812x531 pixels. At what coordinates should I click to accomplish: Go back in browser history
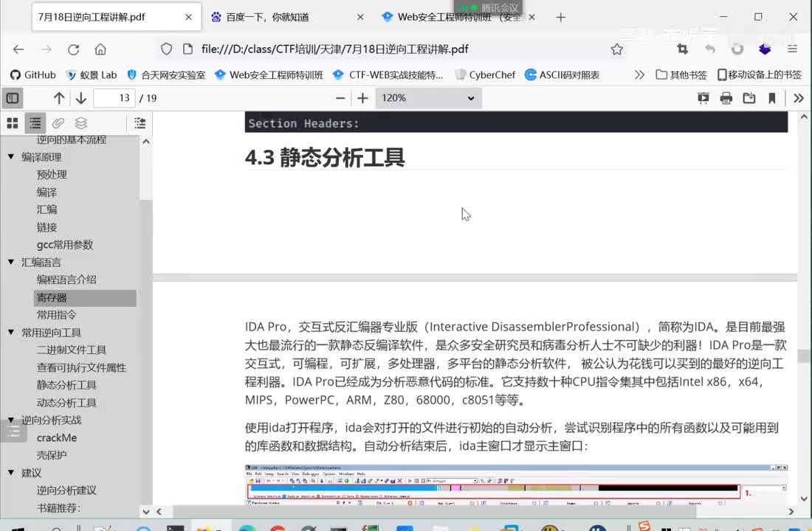point(18,49)
